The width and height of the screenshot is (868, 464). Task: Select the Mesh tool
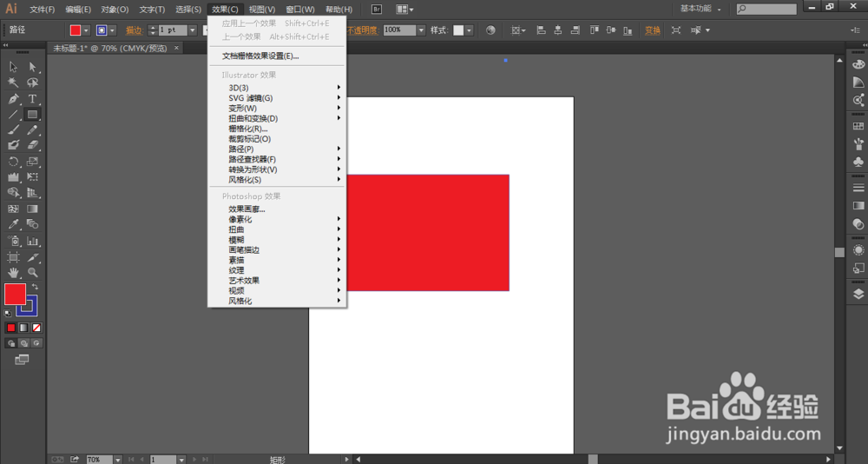coord(13,209)
